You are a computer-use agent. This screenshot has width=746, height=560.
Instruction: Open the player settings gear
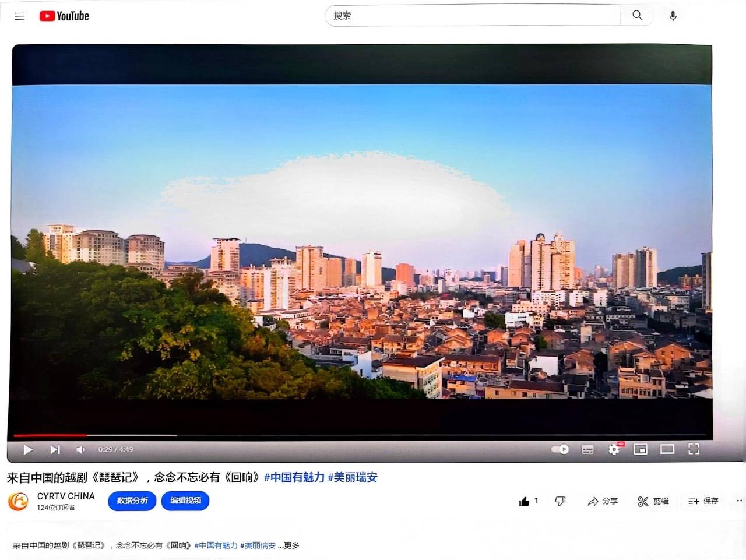click(x=614, y=449)
